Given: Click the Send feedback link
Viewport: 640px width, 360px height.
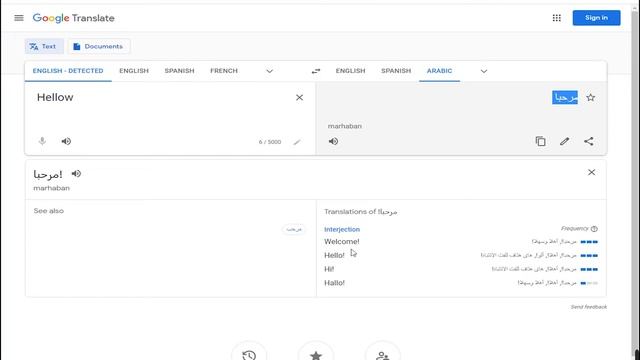Looking at the screenshot, I should click(x=589, y=307).
